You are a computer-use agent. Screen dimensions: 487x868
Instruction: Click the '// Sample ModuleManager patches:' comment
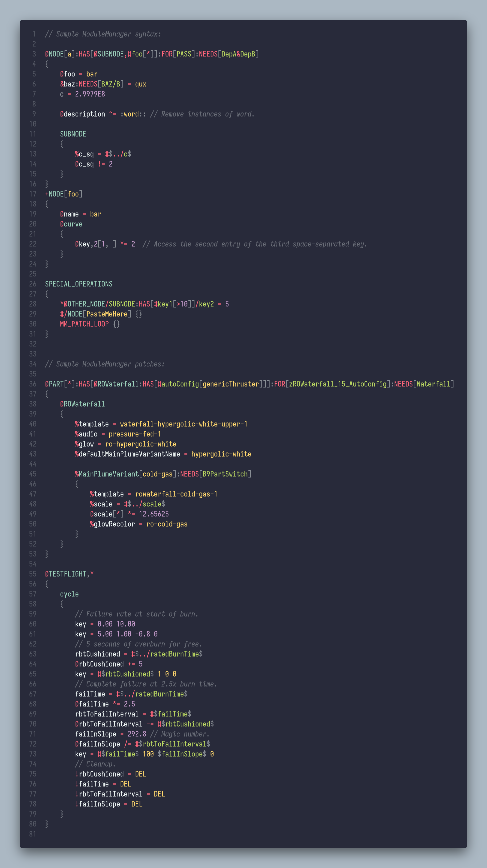(x=105, y=364)
